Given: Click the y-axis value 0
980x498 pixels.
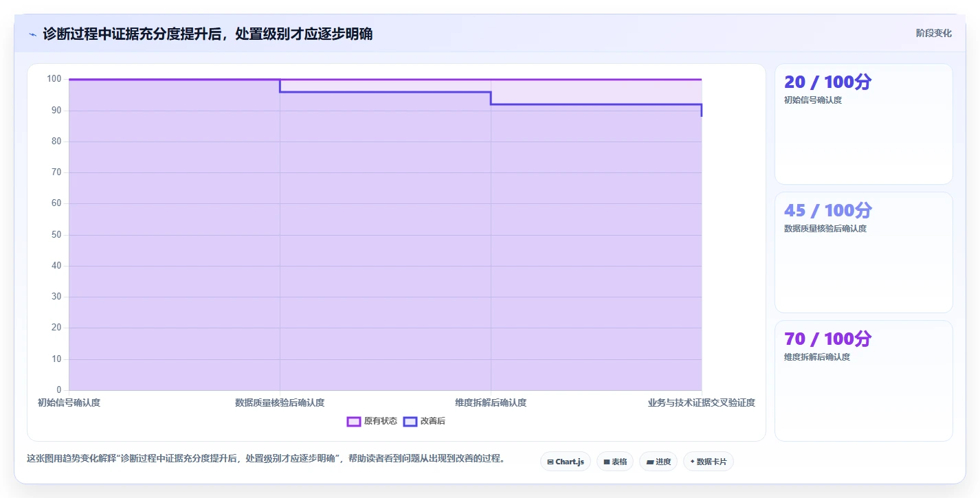Looking at the screenshot, I should 59,390.
